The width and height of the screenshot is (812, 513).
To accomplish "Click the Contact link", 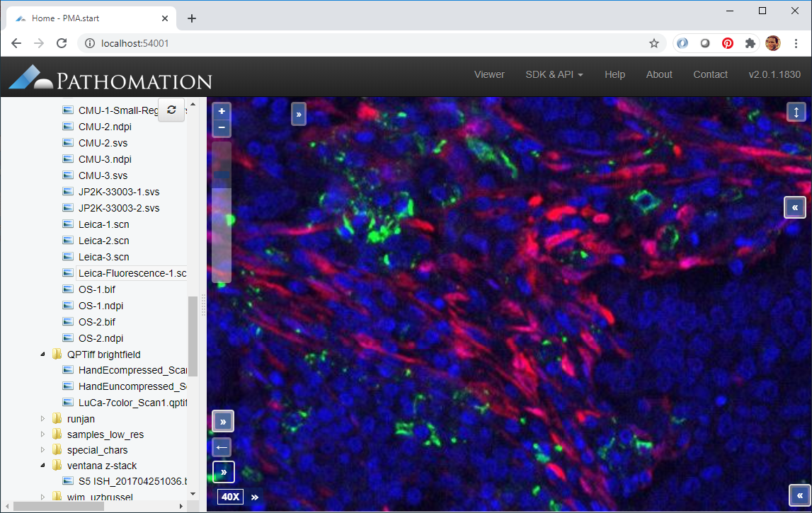I will [710, 74].
